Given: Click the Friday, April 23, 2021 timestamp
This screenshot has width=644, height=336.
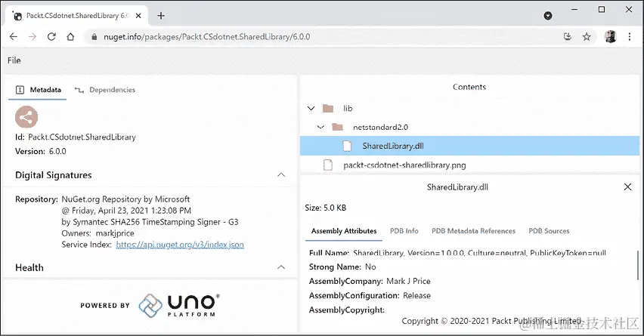Looking at the screenshot, I should [126, 211].
